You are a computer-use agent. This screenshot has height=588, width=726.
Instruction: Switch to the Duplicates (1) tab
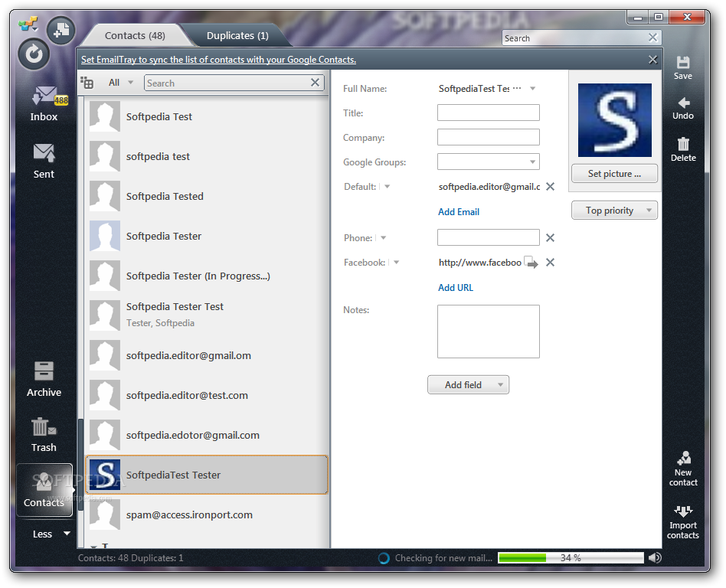click(237, 36)
